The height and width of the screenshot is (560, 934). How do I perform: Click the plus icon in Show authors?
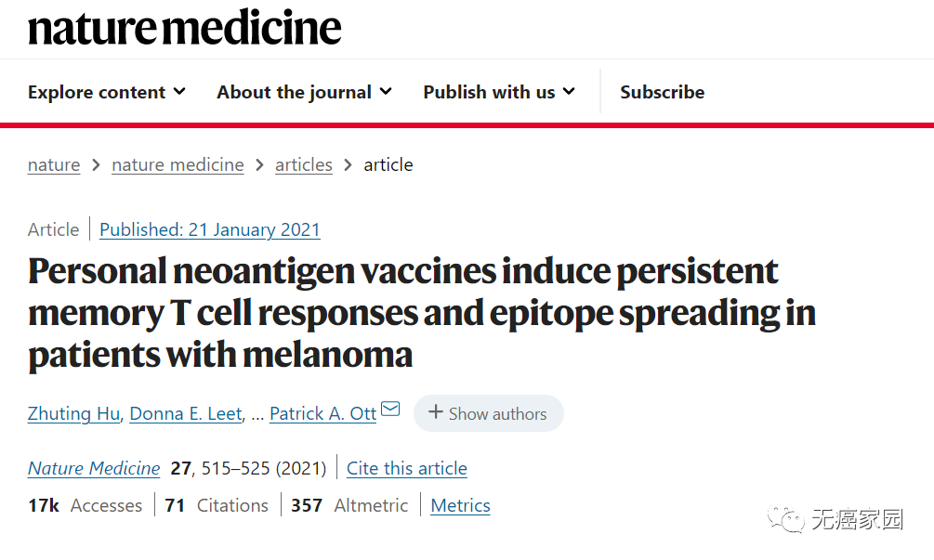[x=435, y=412]
